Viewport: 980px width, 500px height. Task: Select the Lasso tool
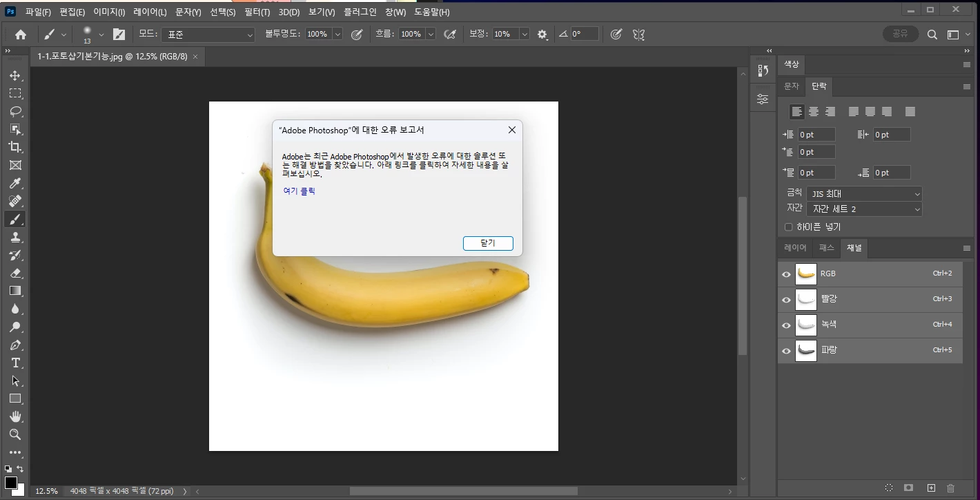click(x=15, y=111)
